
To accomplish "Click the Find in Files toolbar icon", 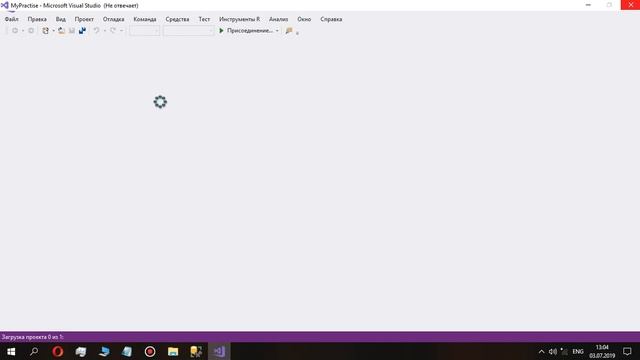I will [289, 31].
